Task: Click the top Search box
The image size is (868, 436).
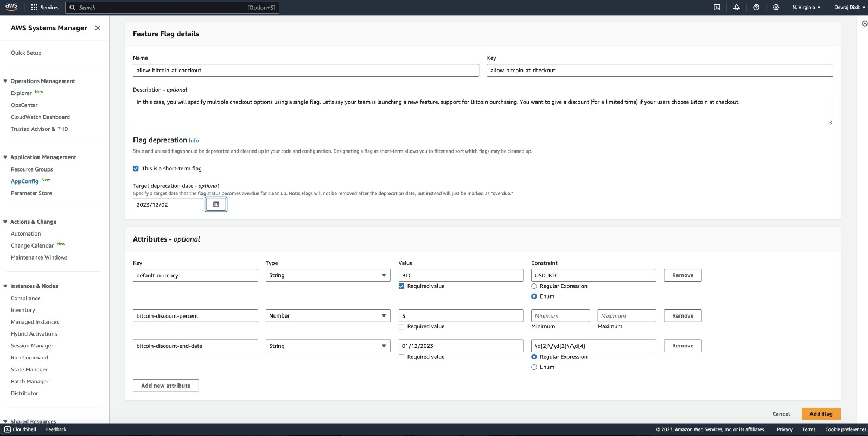Action: click(x=172, y=8)
